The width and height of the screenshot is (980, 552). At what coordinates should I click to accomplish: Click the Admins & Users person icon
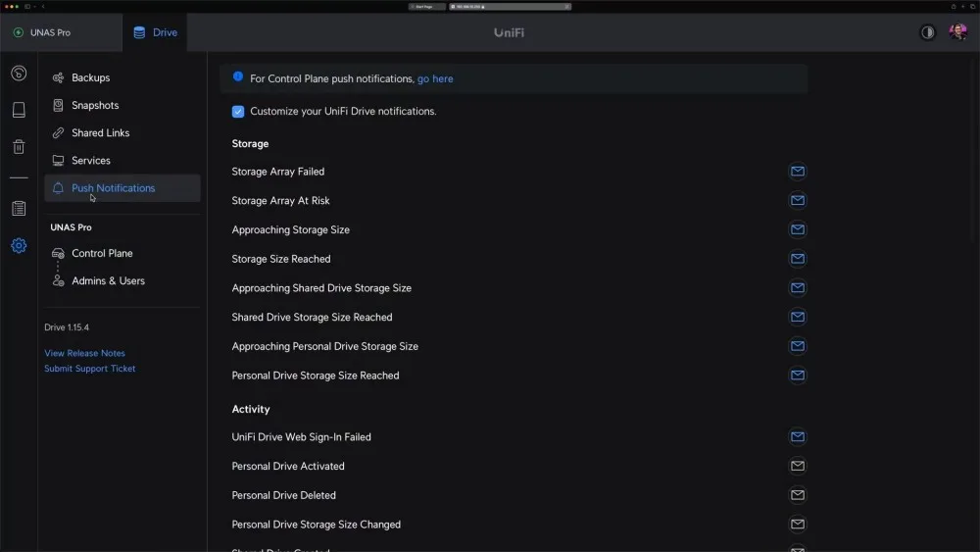point(58,280)
